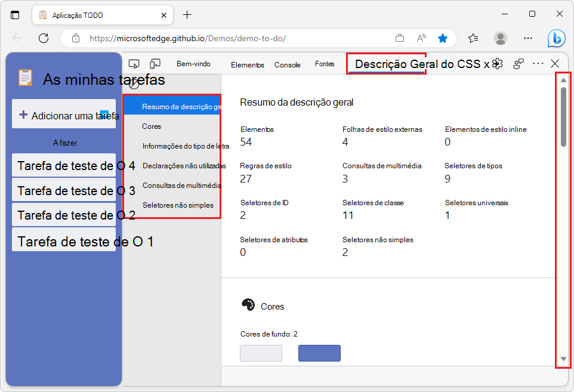
Task: Click the blue background color swatch
Action: click(x=319, y=353)
